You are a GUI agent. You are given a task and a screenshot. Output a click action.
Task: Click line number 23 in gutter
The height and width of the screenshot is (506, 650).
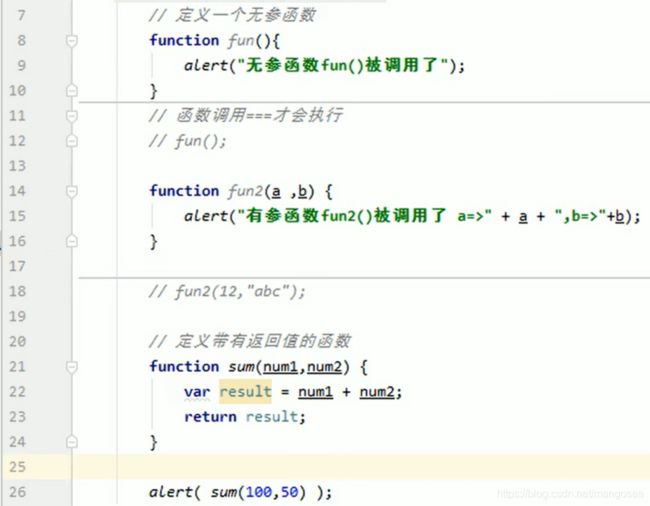click(17, 417)
